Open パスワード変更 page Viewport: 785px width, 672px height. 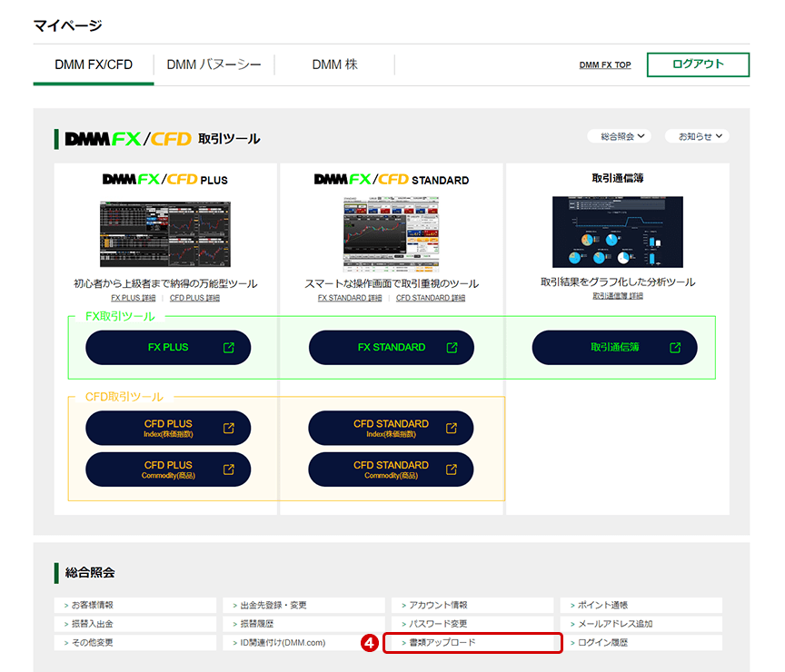[x=472, y=624]
